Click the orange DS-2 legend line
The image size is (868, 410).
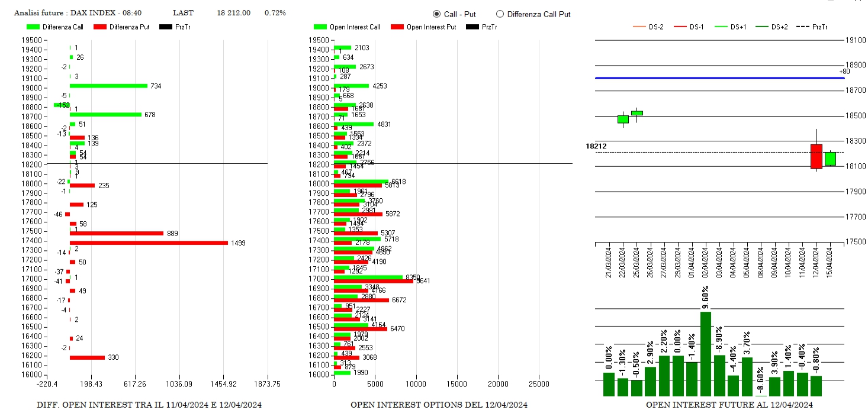639,27
